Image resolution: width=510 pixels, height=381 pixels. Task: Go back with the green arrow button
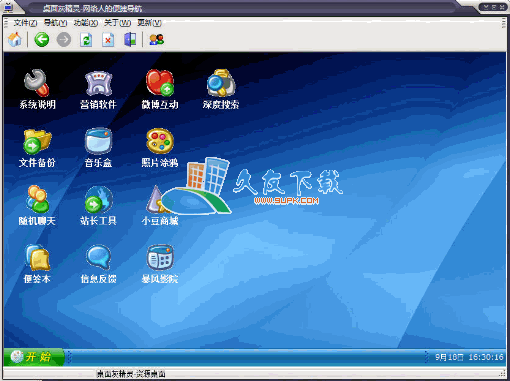coord(42,40)
